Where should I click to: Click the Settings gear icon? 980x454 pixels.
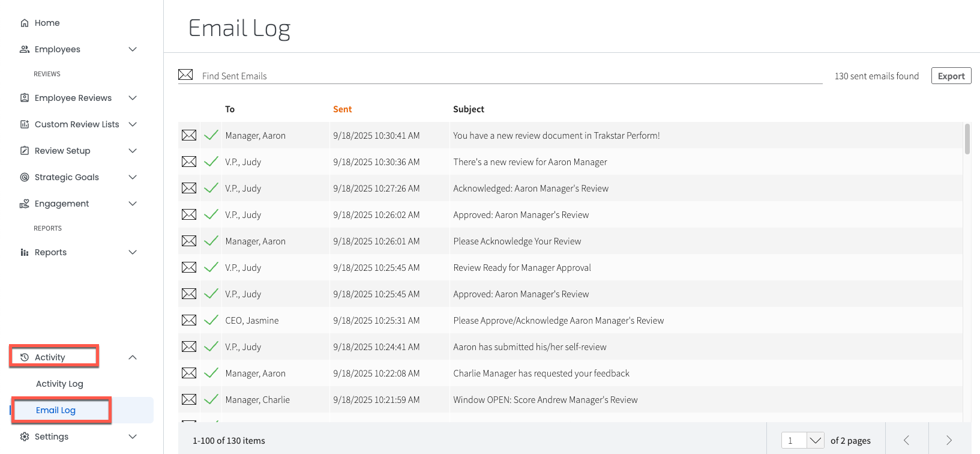(x=25, y=437)
